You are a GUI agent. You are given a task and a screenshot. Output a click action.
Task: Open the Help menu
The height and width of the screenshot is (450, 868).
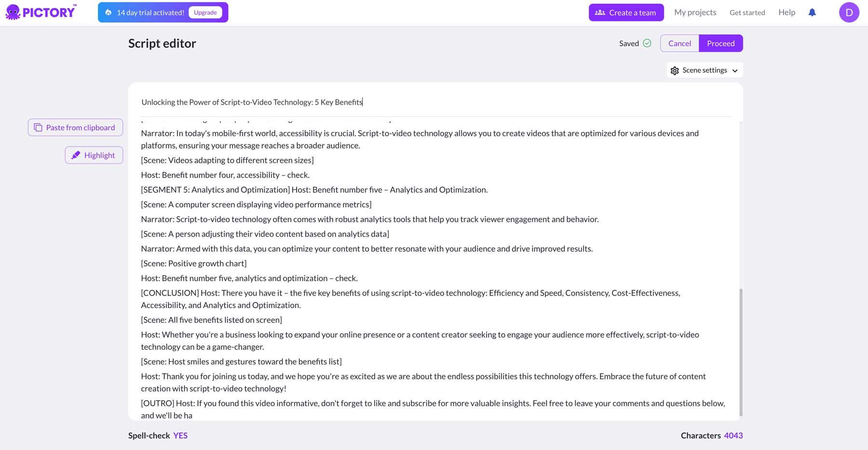(787, 13)
